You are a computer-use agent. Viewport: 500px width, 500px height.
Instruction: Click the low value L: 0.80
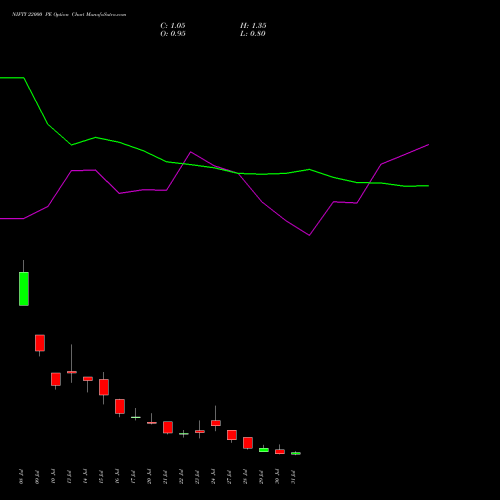point(253,34)
